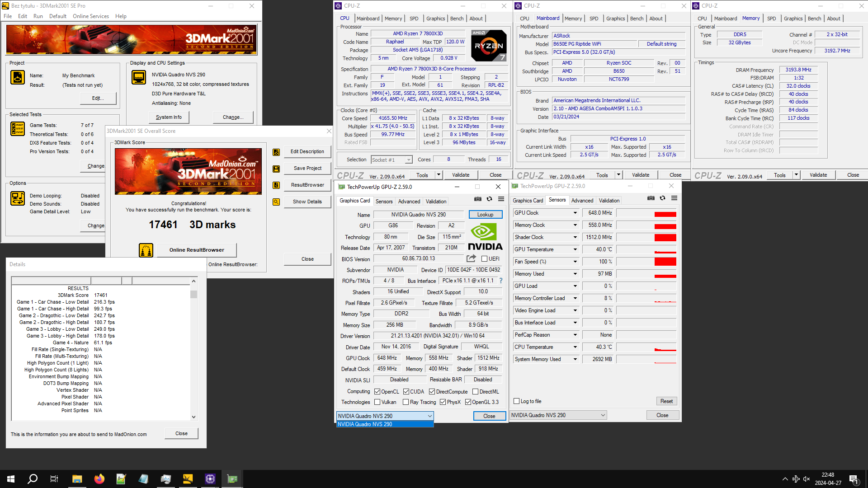Take screenshot with camera icon in GPU-Z Graphics Card window
868x488 pixels.
[x=478, y=199]
